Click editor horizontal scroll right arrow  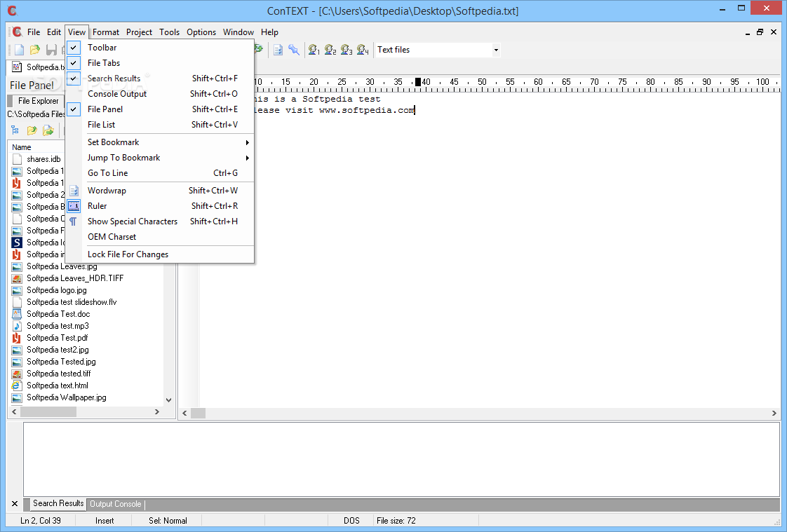tap(774, 413)
